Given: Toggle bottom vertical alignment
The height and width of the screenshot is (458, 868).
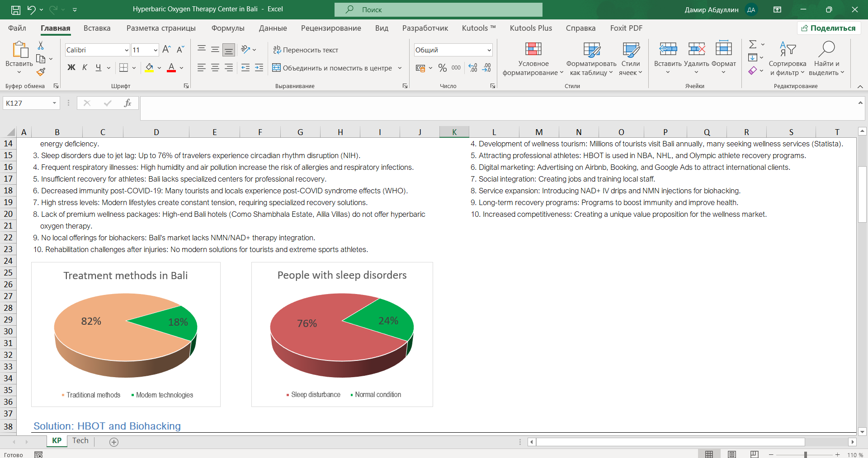Looking at the screenshot, I should (229, 50).
